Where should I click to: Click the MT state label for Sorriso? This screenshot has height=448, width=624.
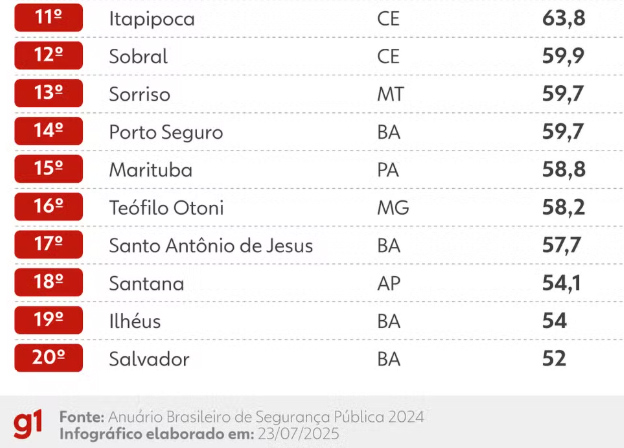tap(390, 95)
